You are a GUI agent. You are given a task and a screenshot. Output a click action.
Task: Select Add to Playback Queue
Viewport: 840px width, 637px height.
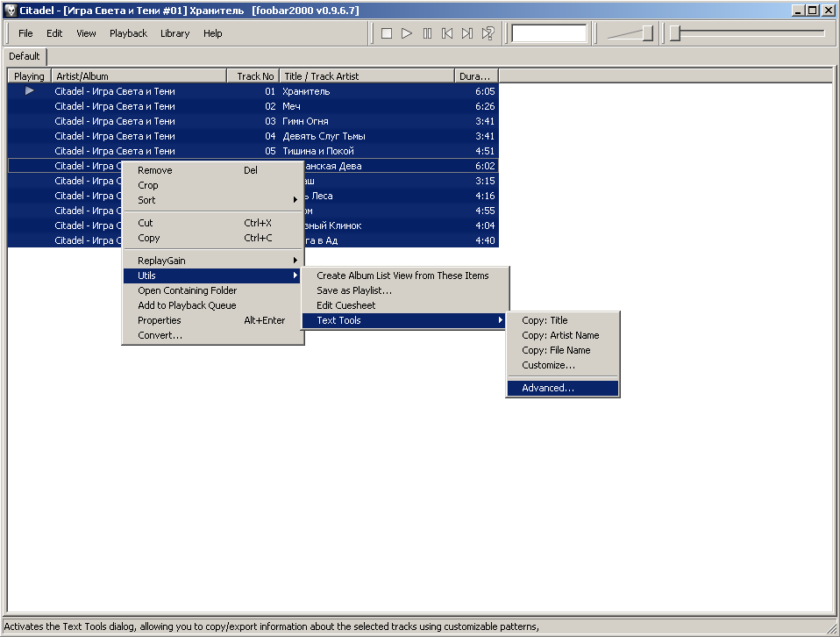pyautogui.click(x=213, y=305)
